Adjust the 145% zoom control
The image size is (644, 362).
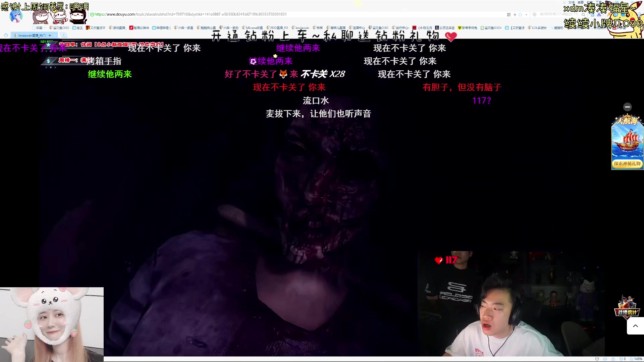click(x=636, y=359)
